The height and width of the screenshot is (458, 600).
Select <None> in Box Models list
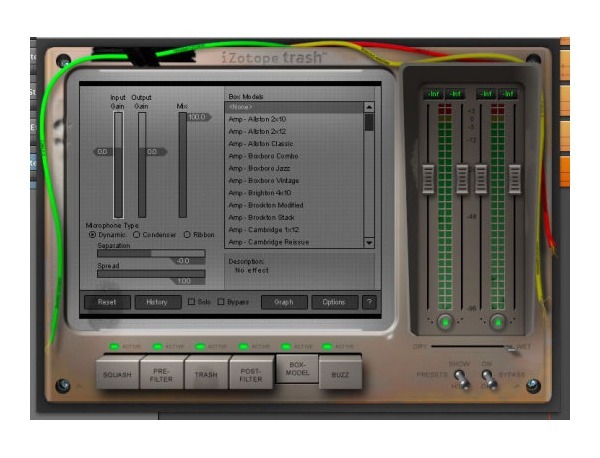[x=294, y=107]
